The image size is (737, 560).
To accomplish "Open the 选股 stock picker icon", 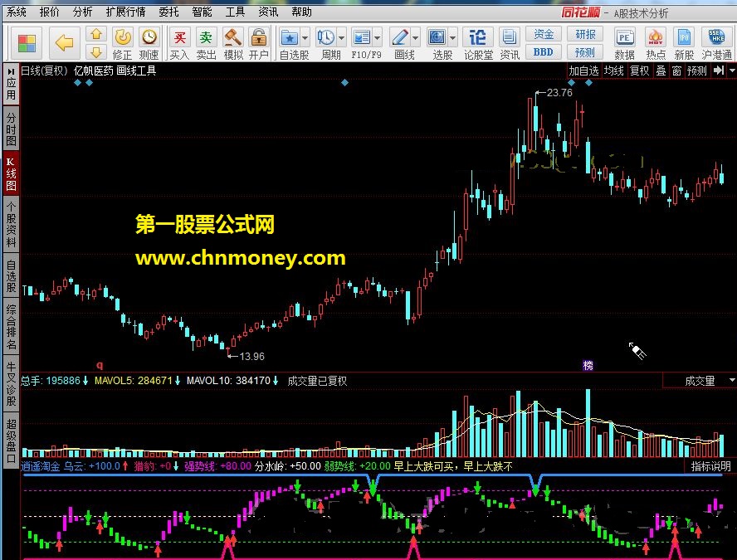I will click(x=437, y=37).
